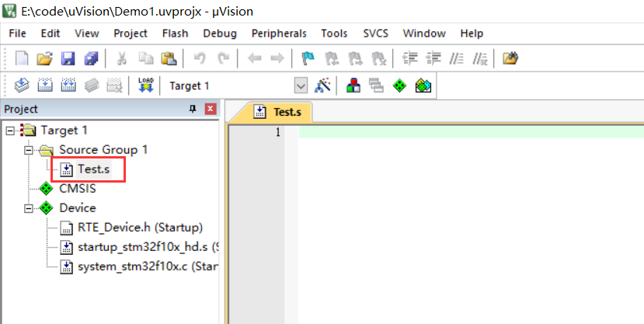Open the Tools menu
This screenshot has height=324, width=644.
point(334,33)
